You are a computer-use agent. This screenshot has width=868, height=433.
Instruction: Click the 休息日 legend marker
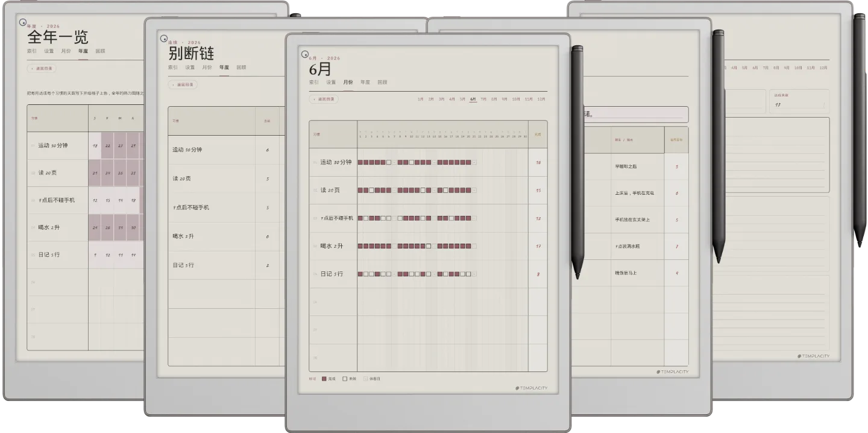[365, 379]
